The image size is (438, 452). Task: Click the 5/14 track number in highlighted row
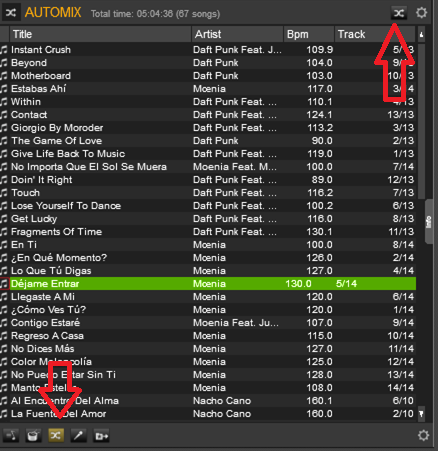[346, 284]
